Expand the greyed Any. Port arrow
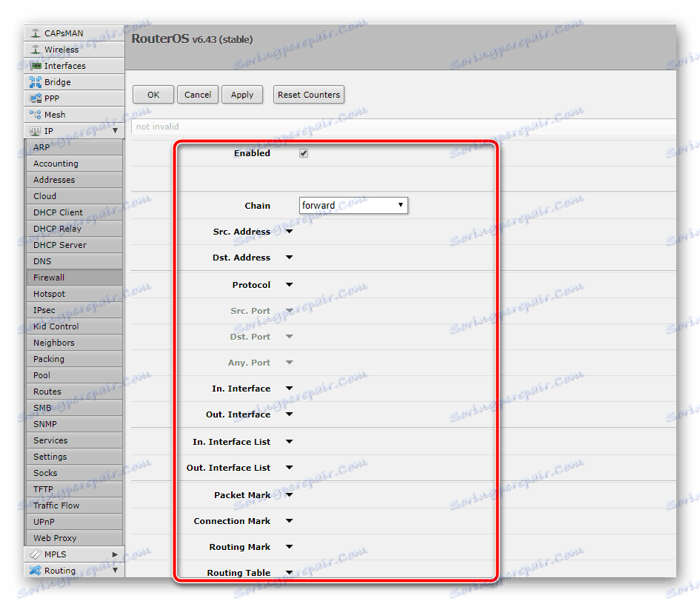Screen dimensions: 700x601 [x=290, y=362]
